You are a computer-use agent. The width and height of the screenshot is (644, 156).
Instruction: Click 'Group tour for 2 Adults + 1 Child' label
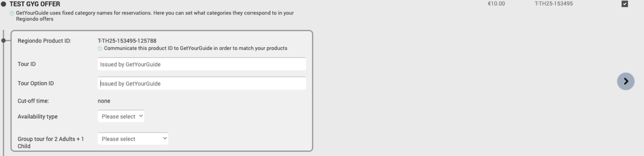tap(51, 143)
